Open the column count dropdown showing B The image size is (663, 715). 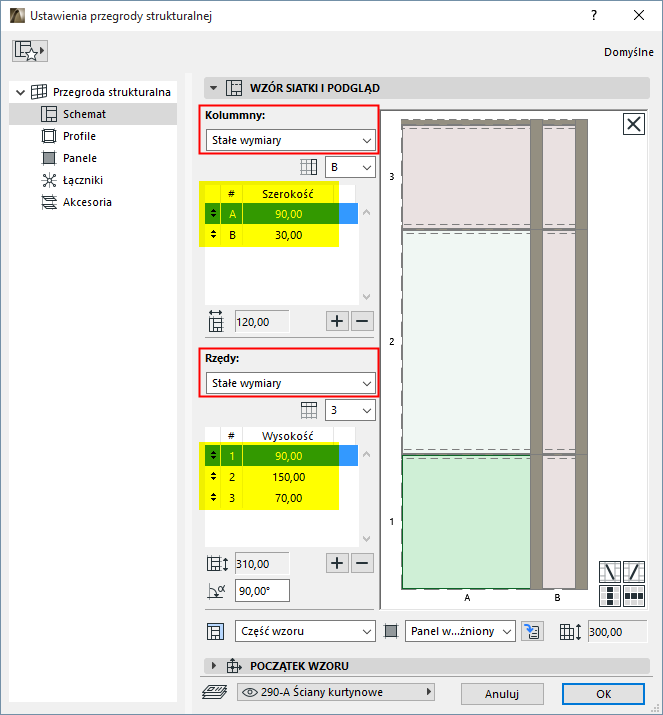coord(350,167)
